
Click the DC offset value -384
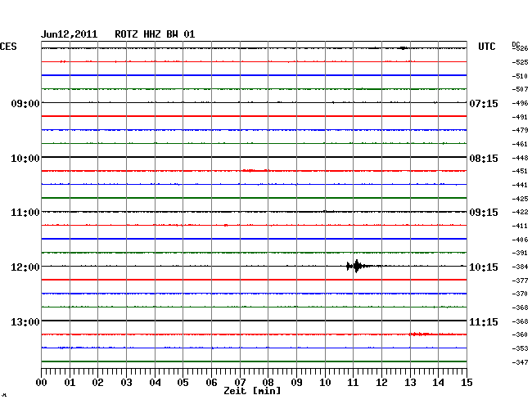[520, 267]
